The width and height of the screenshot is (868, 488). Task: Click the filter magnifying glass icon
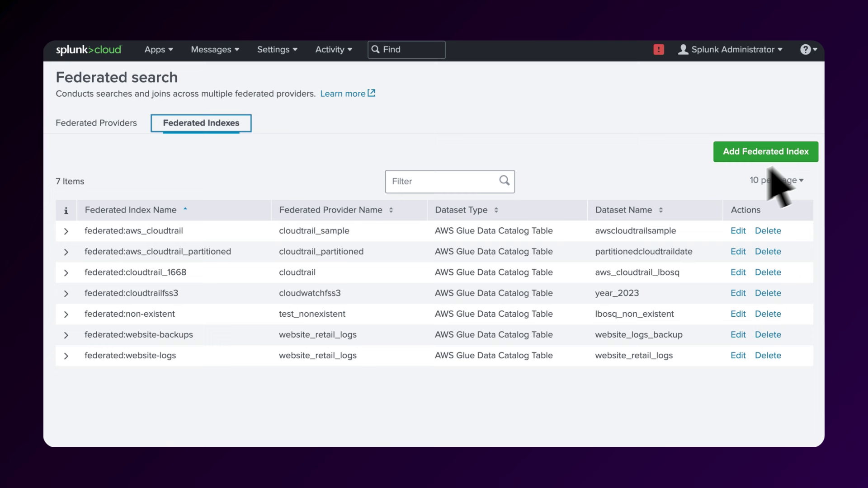504,181
